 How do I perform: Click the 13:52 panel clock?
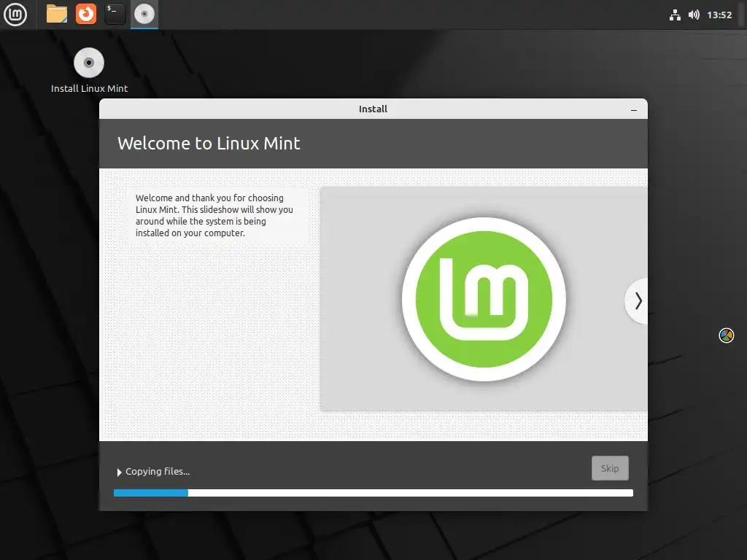point(719,15)
